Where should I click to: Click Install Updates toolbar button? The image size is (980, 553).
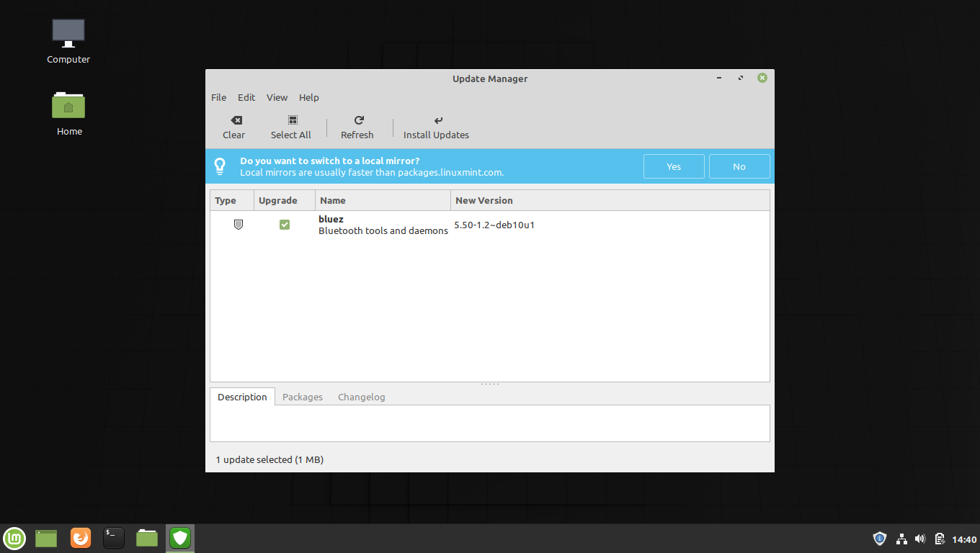[436, 127]
